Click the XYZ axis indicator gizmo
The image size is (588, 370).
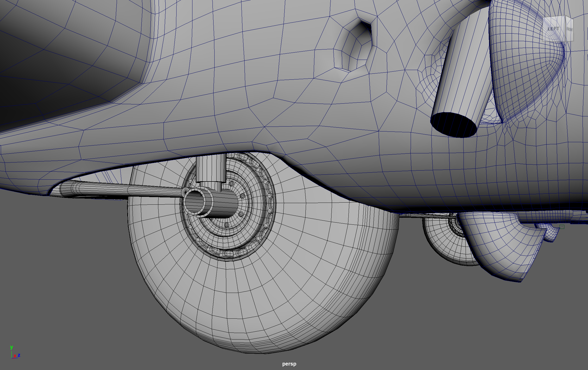(x=15, y=353)
